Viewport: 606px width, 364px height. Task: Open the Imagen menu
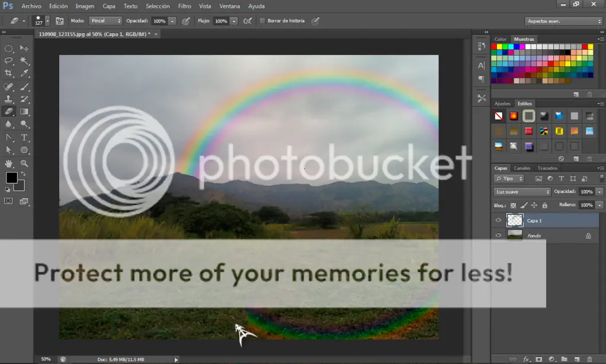point(85,6)
